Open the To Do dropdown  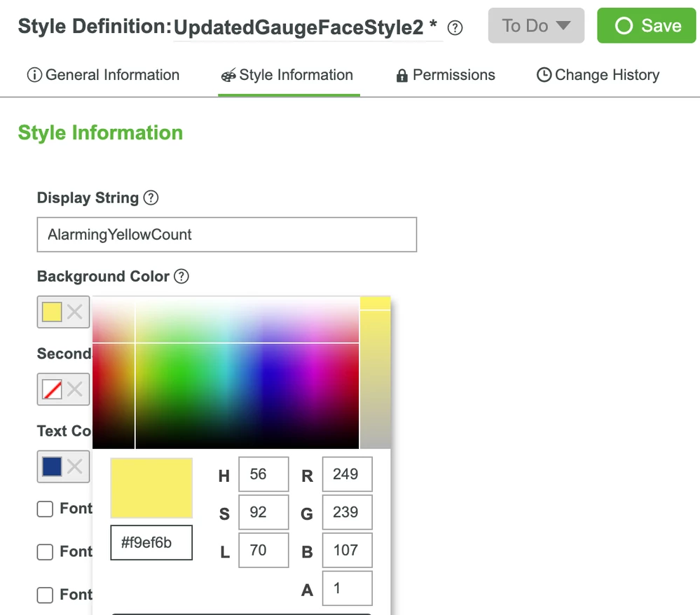[x=536, y=25]
